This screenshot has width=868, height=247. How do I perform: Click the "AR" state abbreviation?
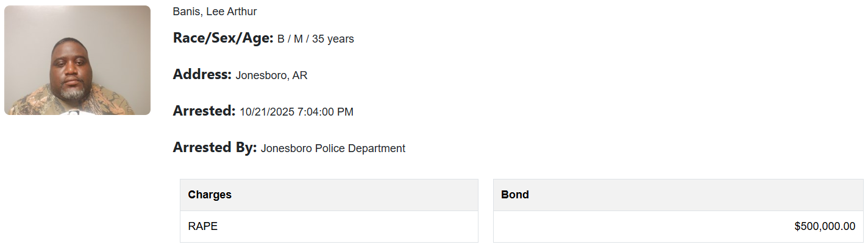[x=300, y=75]
